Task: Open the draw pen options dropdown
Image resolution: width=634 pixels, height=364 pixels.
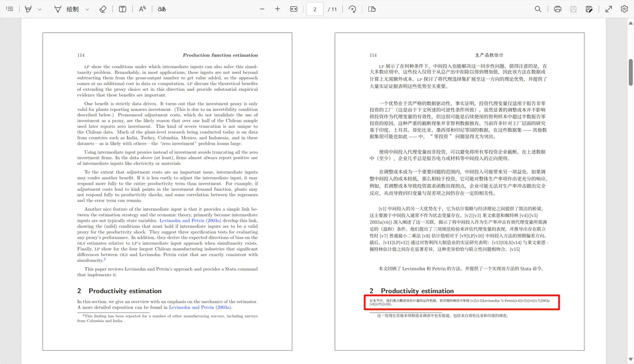Action: pos(87,9)
